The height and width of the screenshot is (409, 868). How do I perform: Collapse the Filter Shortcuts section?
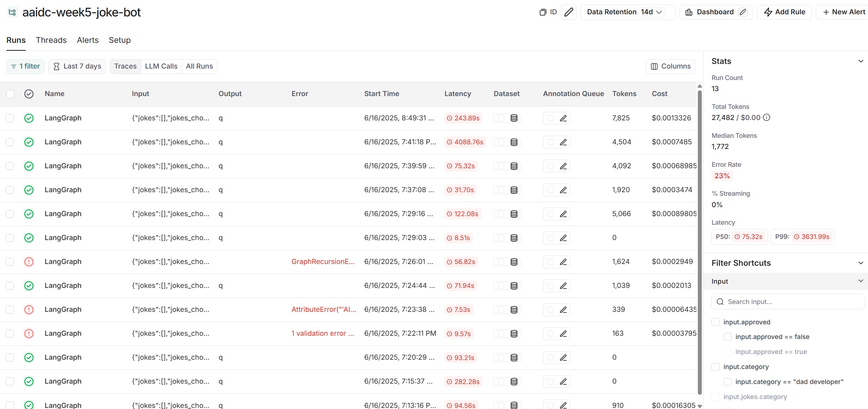pos(860,263)
